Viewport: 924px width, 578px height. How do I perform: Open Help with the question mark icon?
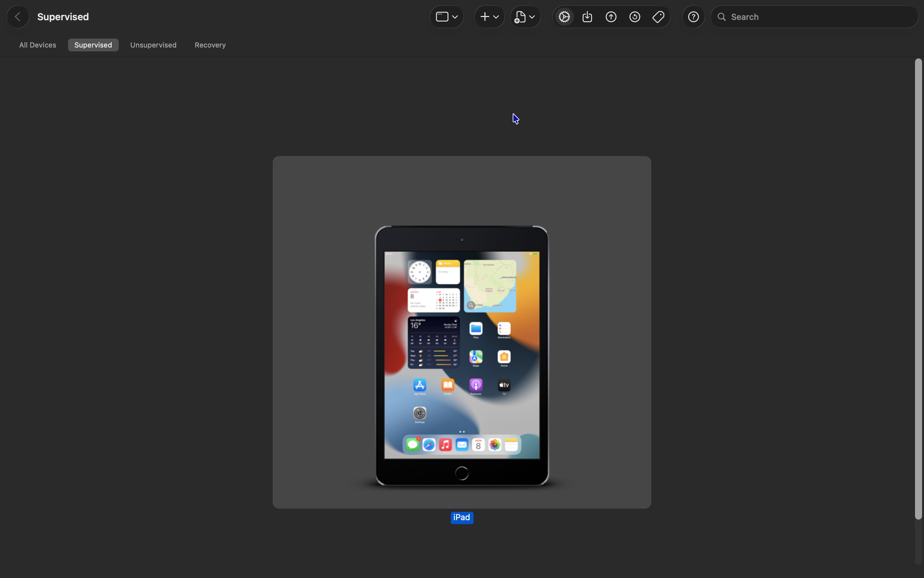[693, 17]
